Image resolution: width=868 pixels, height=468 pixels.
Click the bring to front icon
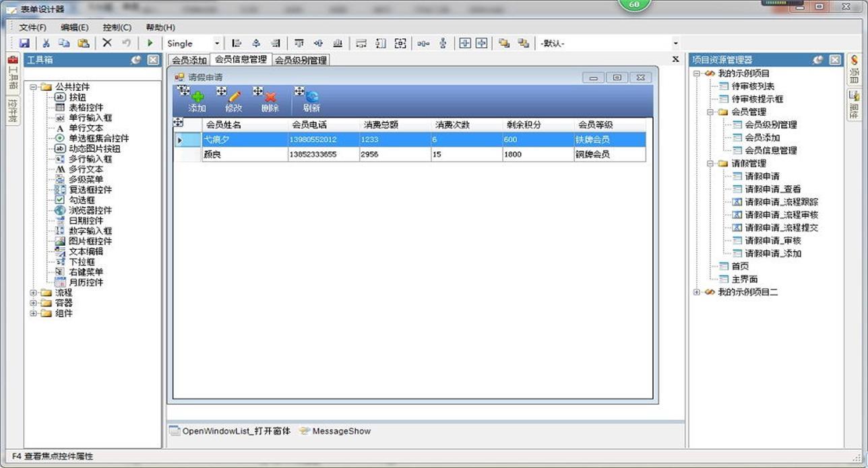504,43
